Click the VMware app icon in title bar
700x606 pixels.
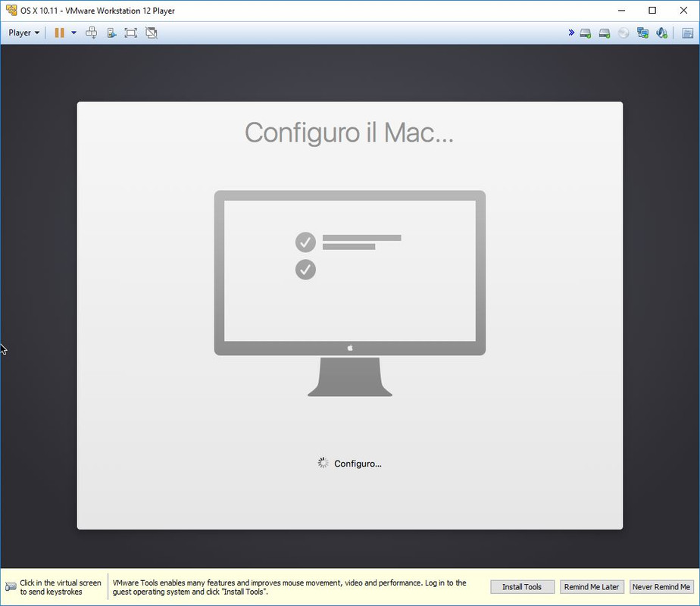tap(11, 10)
